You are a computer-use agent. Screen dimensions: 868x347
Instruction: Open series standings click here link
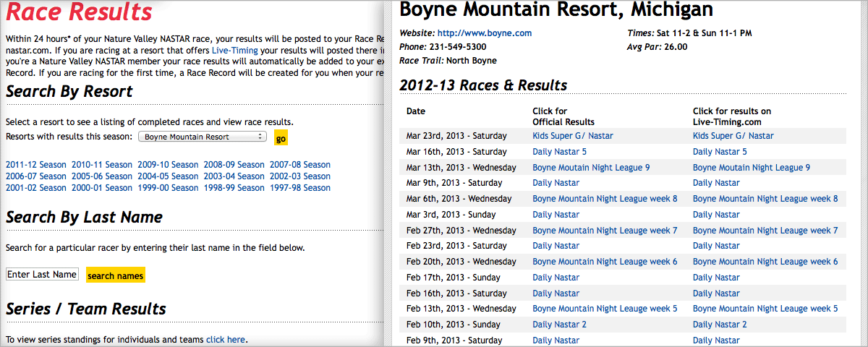[226, 340]
